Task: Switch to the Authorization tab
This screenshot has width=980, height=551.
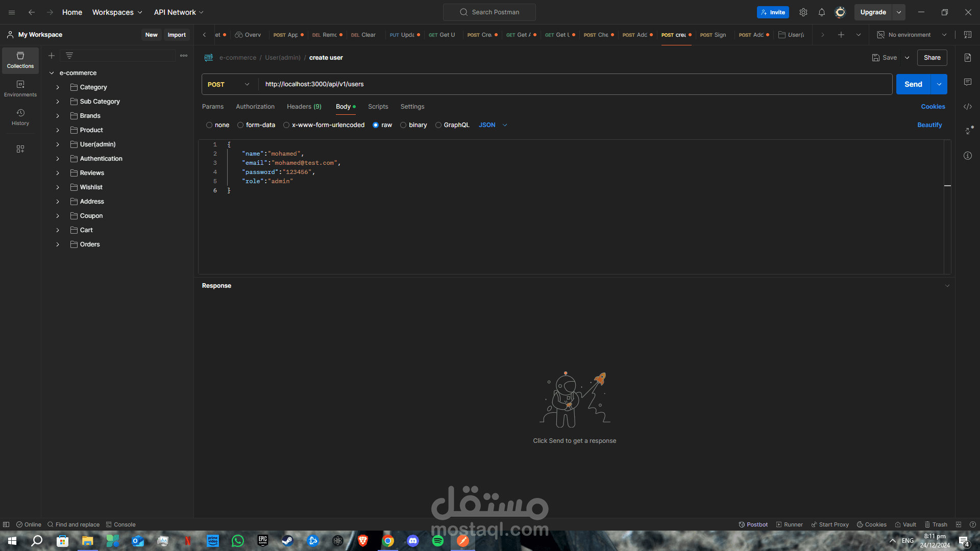Action: click(x=255, y=107)
